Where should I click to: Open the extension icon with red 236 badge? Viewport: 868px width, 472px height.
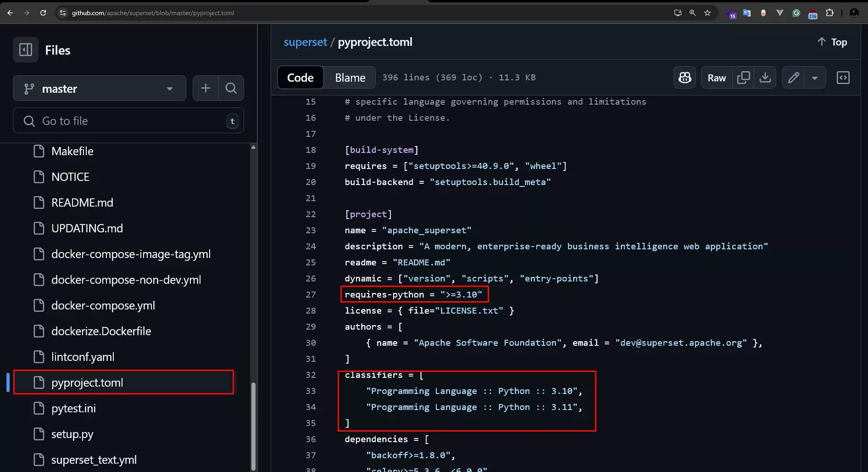[812, 13]
